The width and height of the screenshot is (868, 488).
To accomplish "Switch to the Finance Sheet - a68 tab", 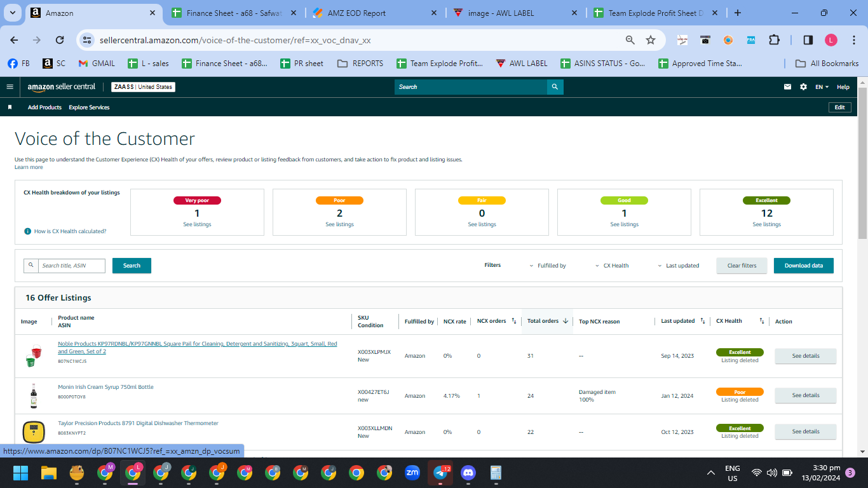I will pos(233,13).
